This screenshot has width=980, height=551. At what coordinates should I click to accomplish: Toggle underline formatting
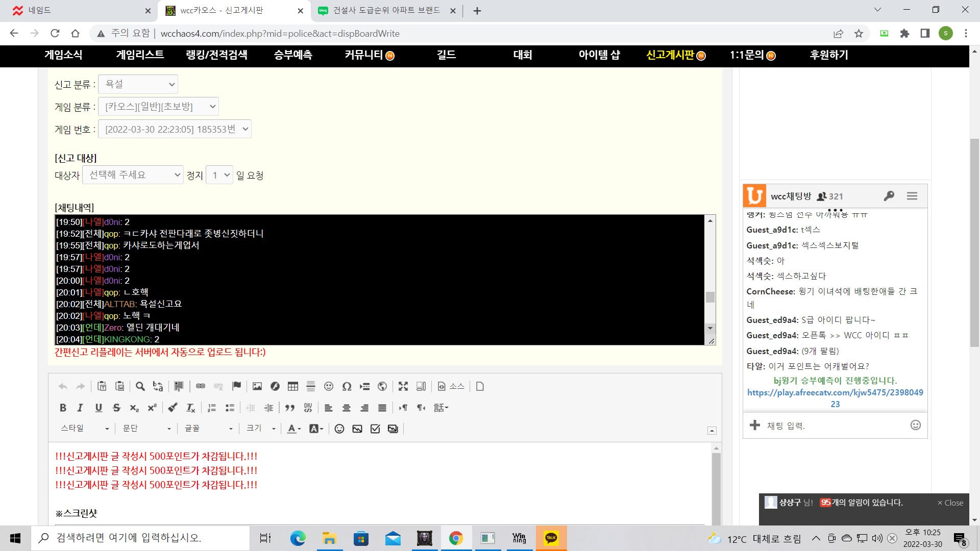[99, 408]
